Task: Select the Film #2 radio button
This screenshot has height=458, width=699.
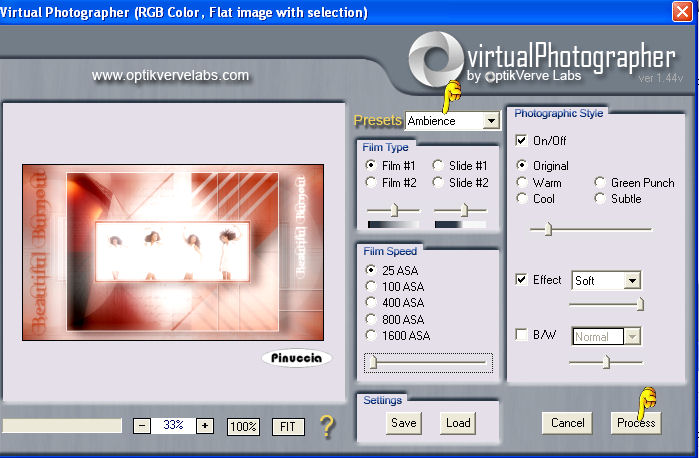Action: [370, 182]
